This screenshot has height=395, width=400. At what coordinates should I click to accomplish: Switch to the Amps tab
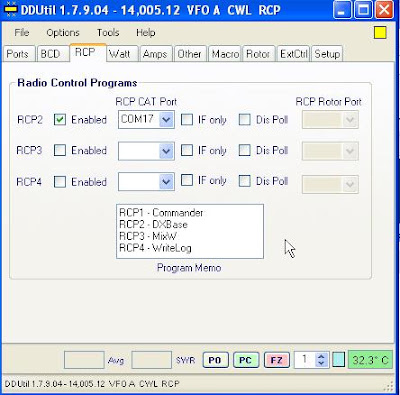click(x=155, y=54)
